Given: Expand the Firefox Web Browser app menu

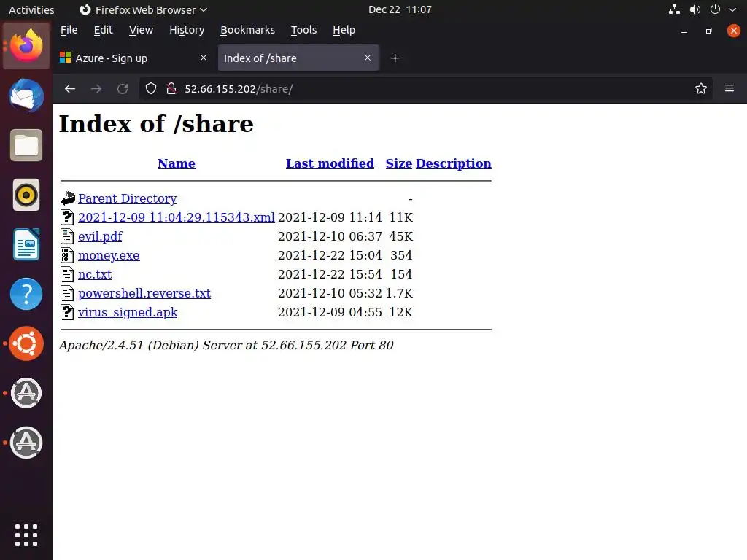Looking at the screenshot, I should [144, 9].
